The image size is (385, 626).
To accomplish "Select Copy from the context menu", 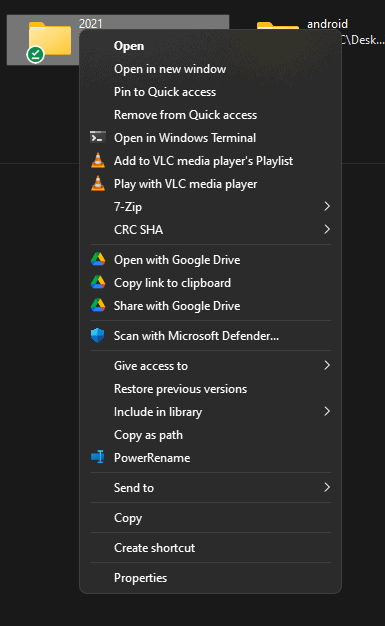I will [x=210, y=518].
